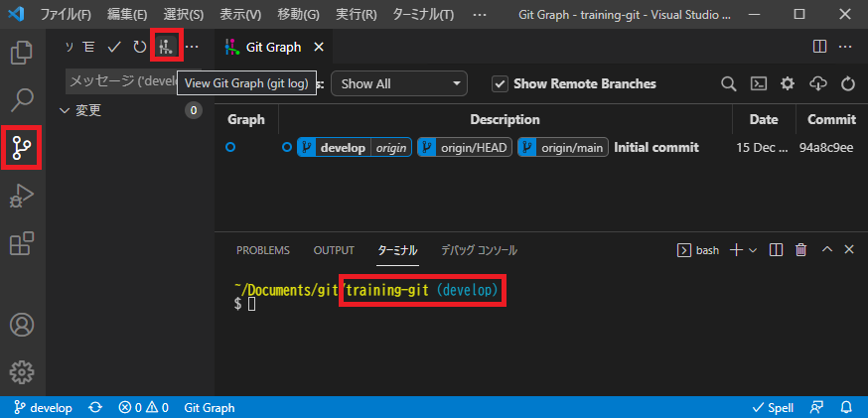868x418 pixels.
Task: Open terminal from Git Graph toolbar
Action: pyautogui.click(x=759, y=83)
